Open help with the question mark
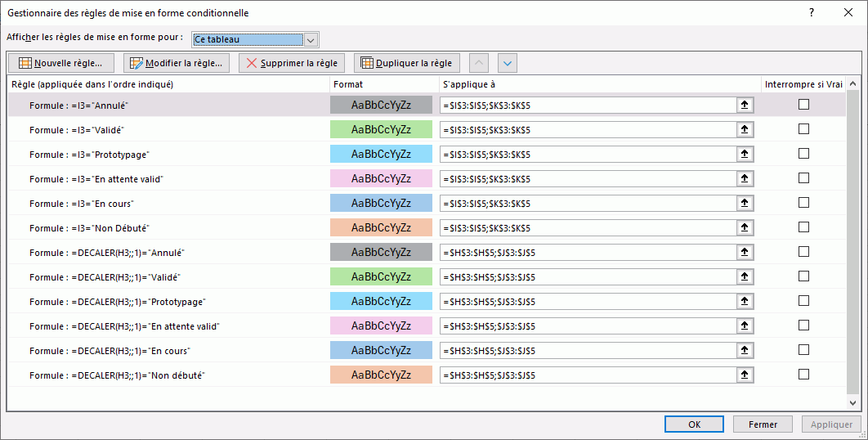Screen dimensions: 868x440 [811, 13]
